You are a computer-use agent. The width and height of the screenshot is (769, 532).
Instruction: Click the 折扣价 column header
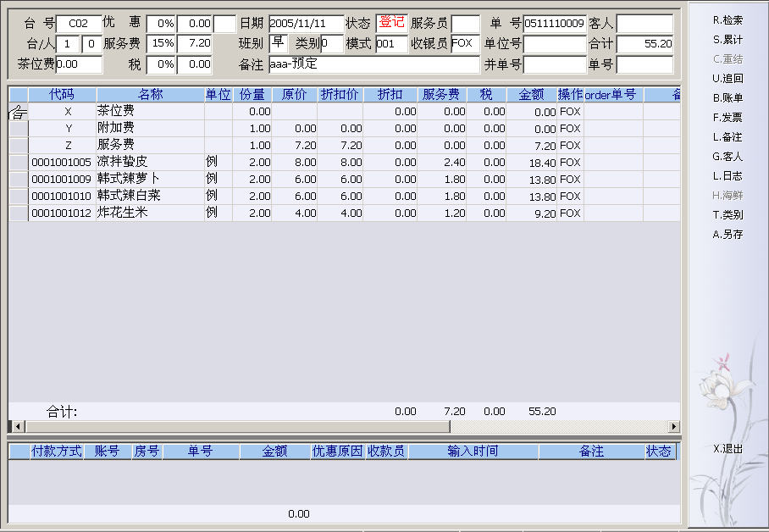pyautogui.click(x=340, y=95)
